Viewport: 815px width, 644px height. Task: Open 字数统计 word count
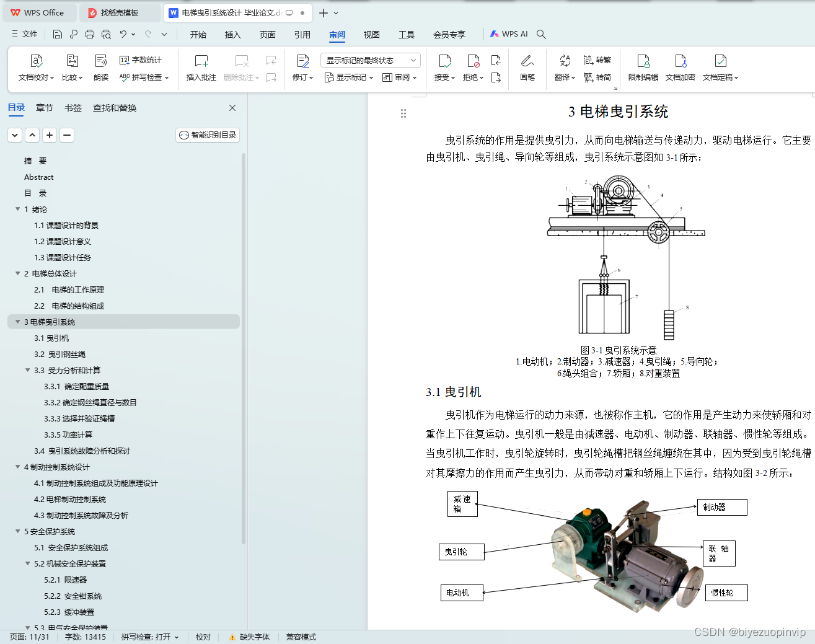click(x=141, y=60)
